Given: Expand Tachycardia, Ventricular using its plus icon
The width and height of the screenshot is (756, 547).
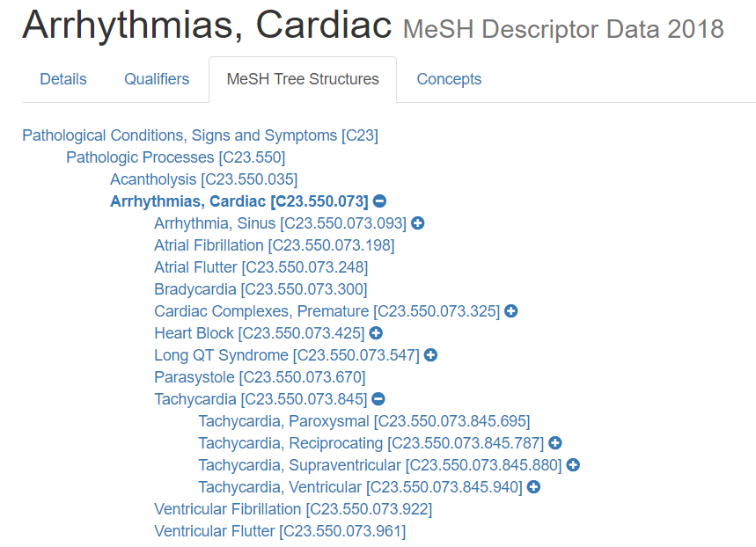Looking at the screenshot, I should [x=533, y=487].
